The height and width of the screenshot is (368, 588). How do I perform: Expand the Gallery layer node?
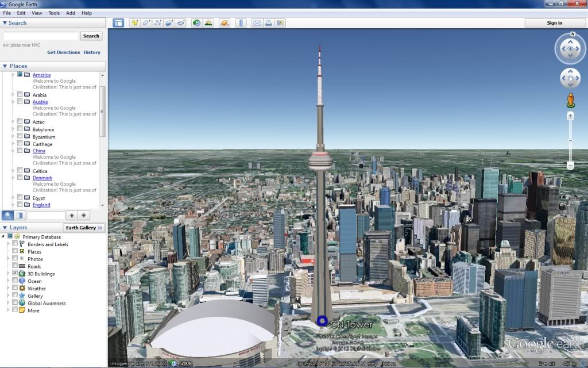(8, 296)
